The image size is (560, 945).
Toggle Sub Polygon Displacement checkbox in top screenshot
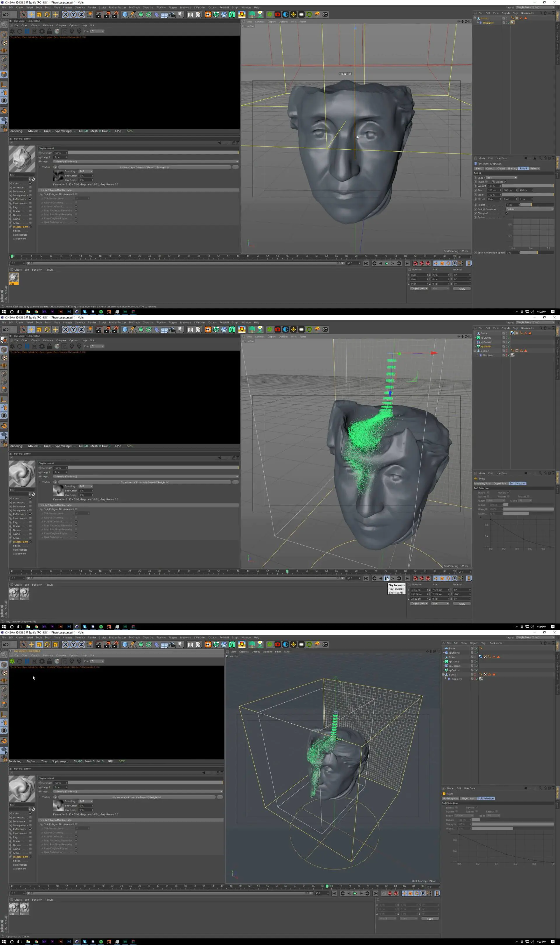pos(76,194)
